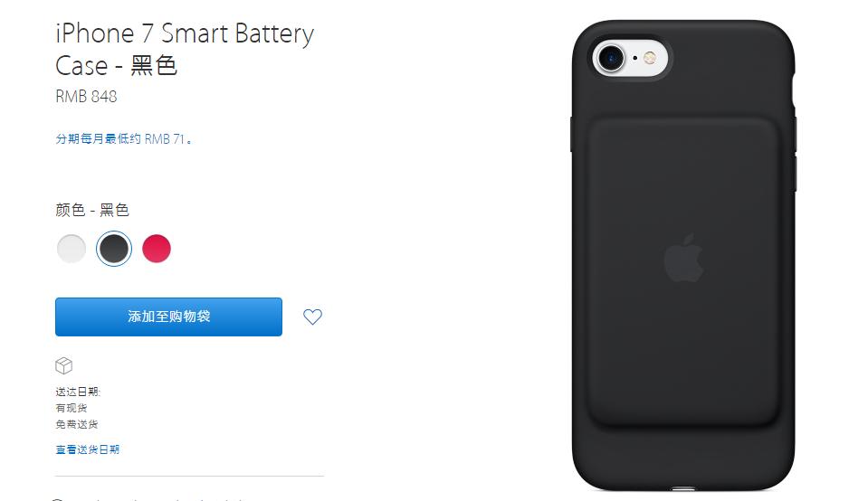The width and height of the screenshot is (868, 501).
Task: Click the 免费送货 text
Action: tap(76, 424)
